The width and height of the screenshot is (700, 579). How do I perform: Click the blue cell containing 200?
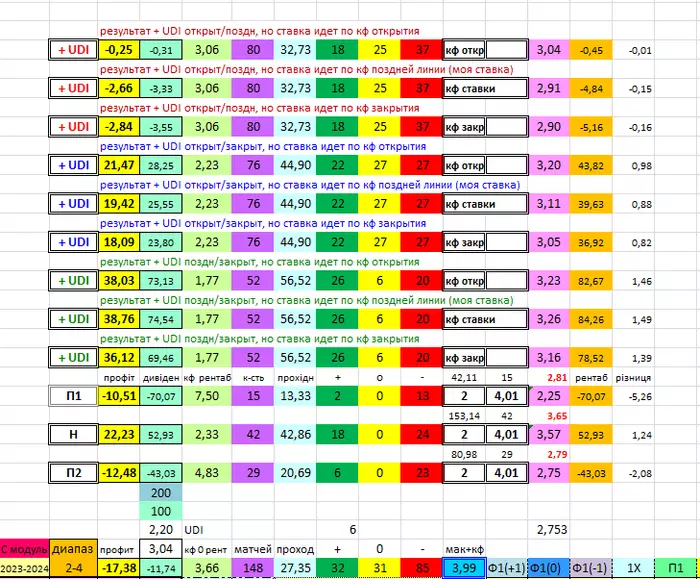[161, 493]
